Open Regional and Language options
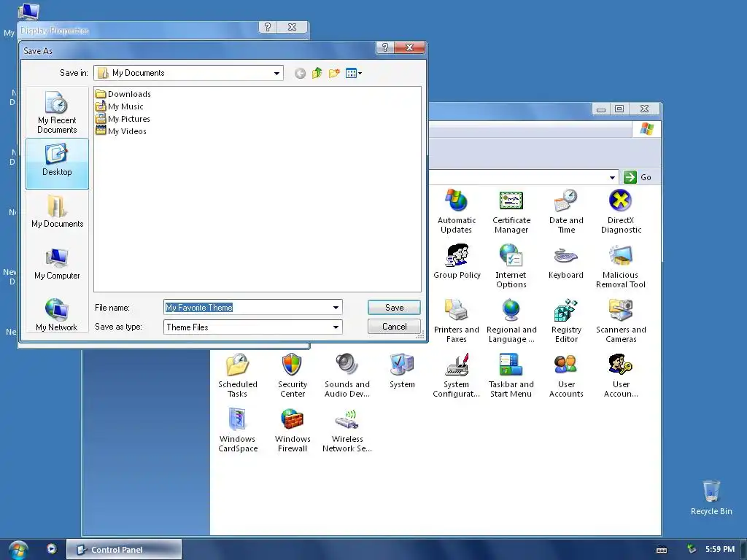Image resolution: width=747 pixels, height=560 pixels. coord(511,321)
